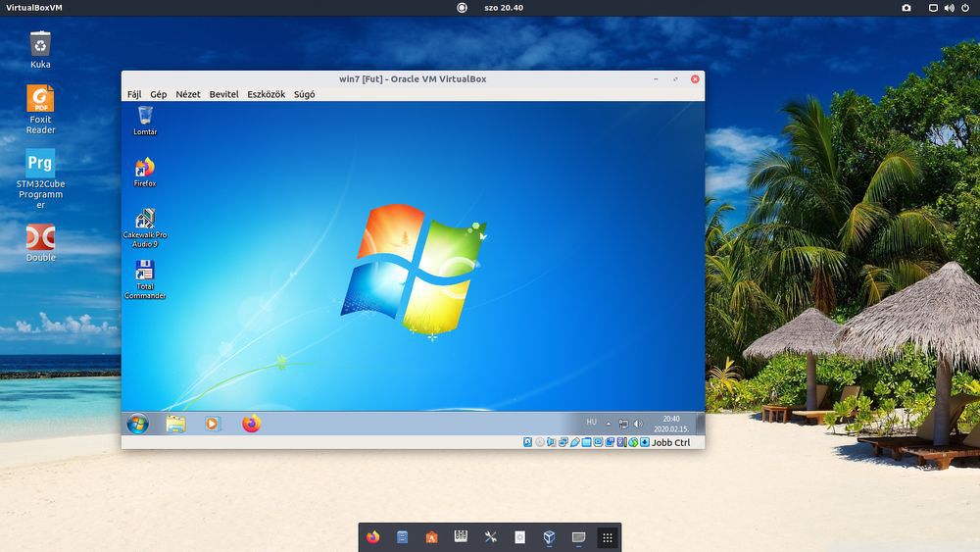
Task: Click the VirtualBox window title bar
Action: (x=413, y=78)
